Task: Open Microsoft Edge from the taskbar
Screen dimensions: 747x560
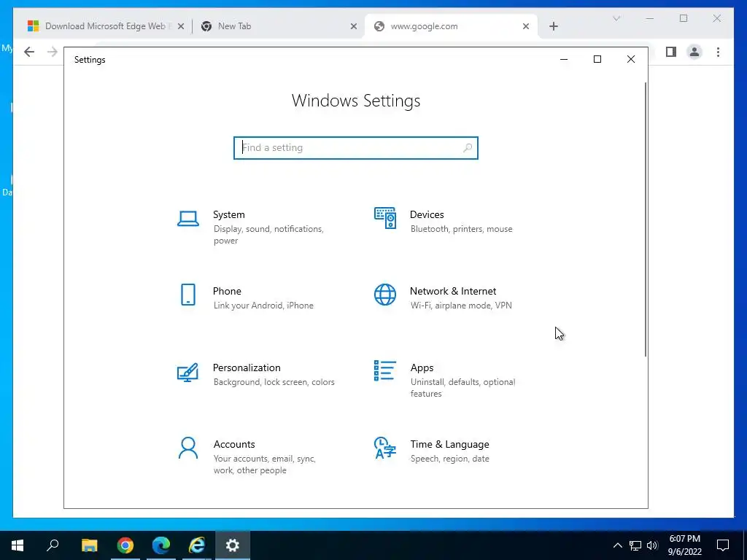Action: tap(161, 545)
